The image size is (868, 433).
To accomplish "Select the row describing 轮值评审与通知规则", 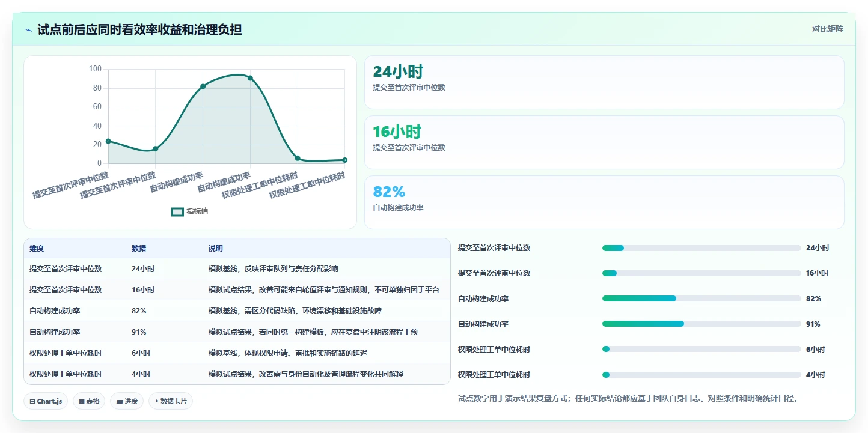I will (237, 290).
